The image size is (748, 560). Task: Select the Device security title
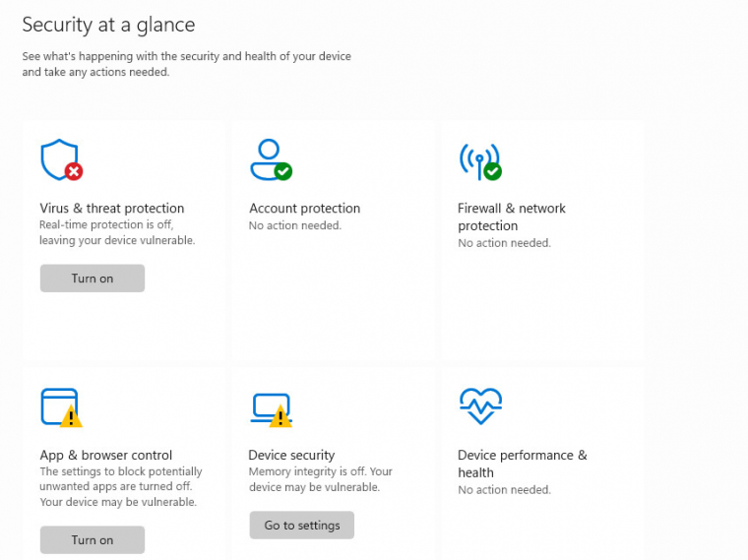coord(291,456)
